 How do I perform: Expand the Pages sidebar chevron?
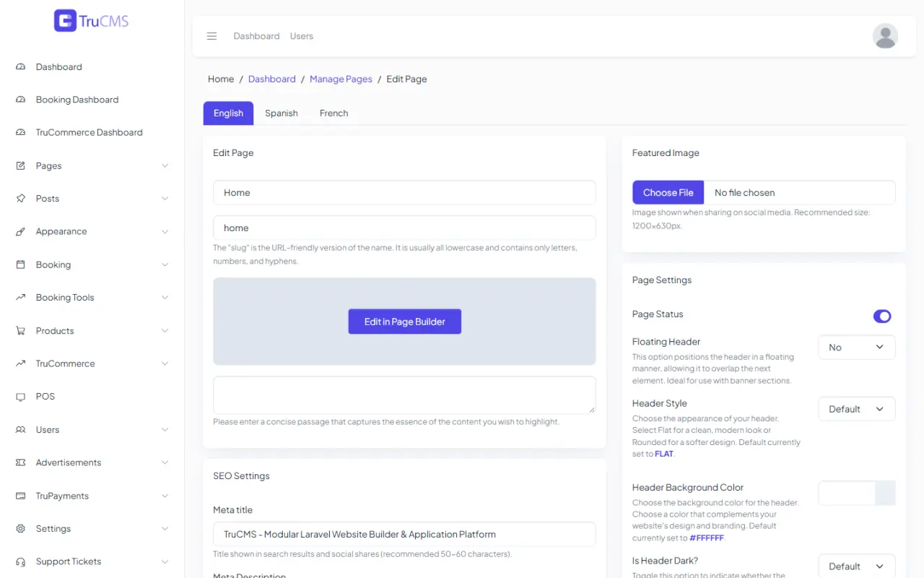coord(165,165)
